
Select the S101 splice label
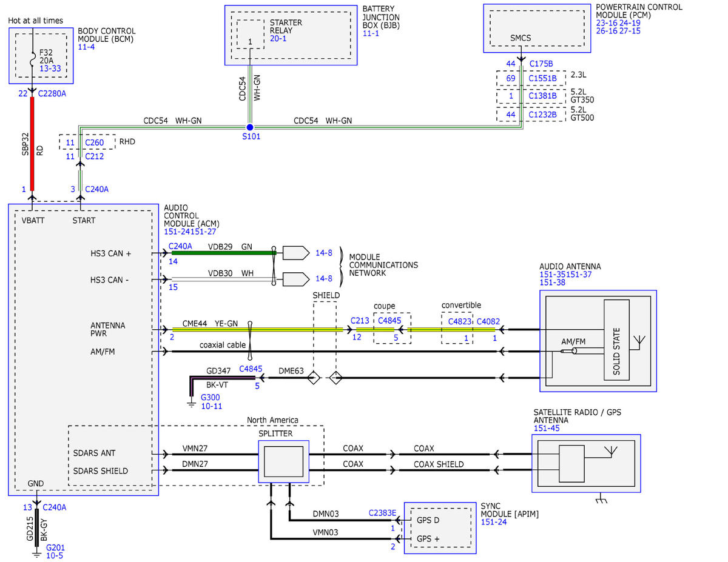(251, 137)
